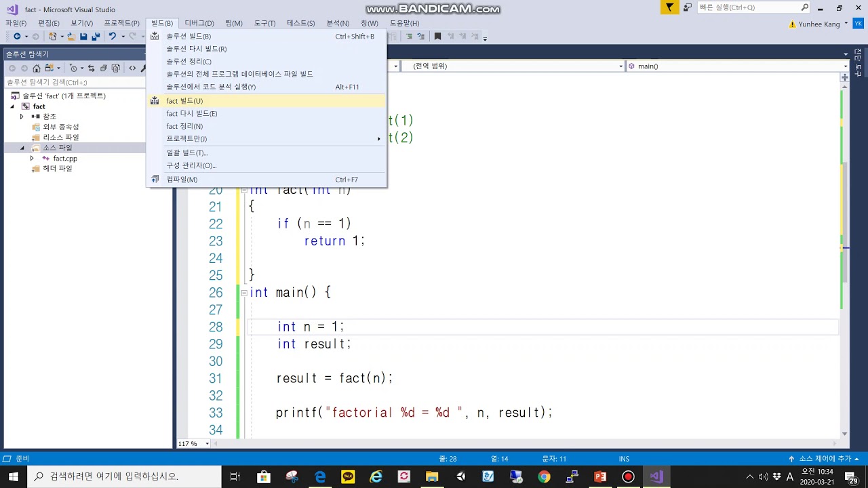This screenshot has height=488, width=868.
Task: Click the View Code icon in Solution Explorer
Action: [x=132, y=68]
